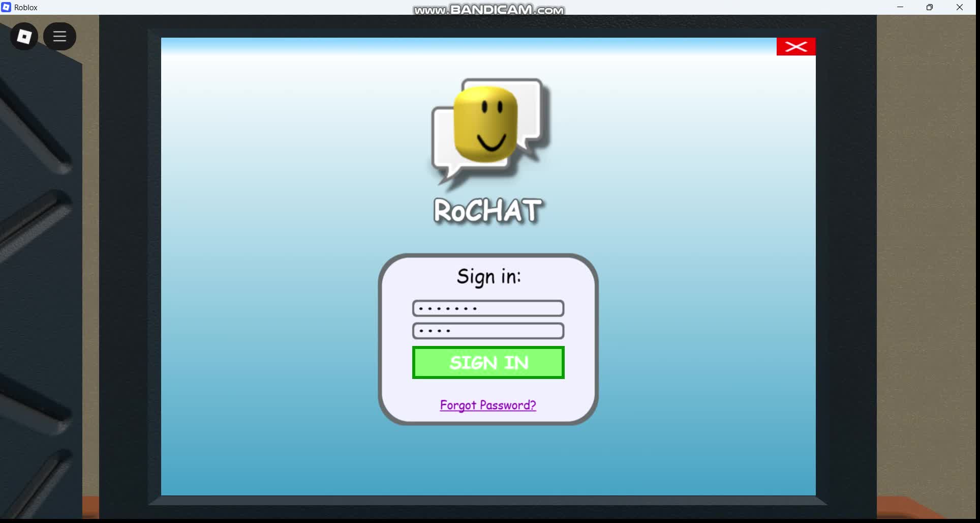Focus the second sign-in password field
This screenshot has width=980, height=523.
[x=488, y=331]
